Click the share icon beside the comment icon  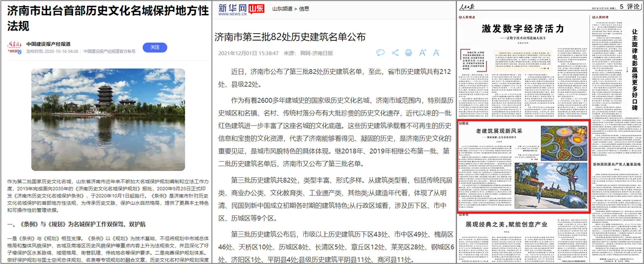395,53
